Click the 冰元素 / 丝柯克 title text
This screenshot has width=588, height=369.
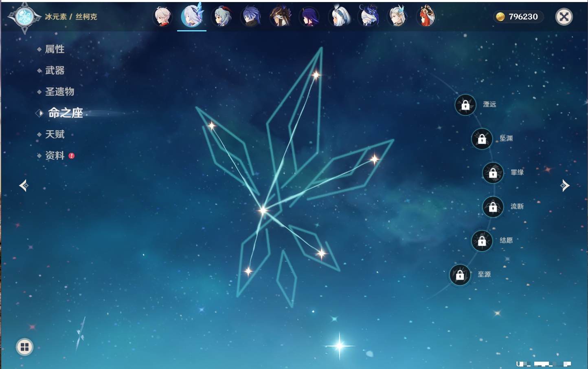tap(71, 17)
